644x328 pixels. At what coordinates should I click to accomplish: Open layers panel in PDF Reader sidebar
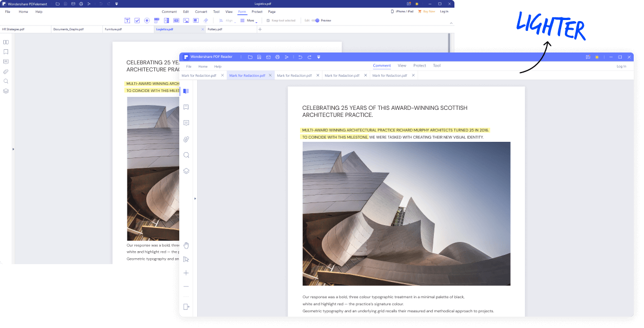[186, 171]
